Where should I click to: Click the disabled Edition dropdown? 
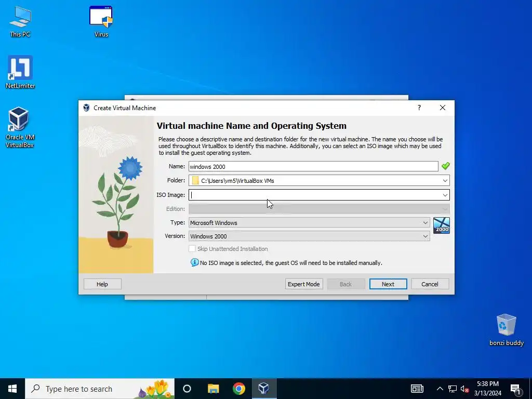click(319, 209)
